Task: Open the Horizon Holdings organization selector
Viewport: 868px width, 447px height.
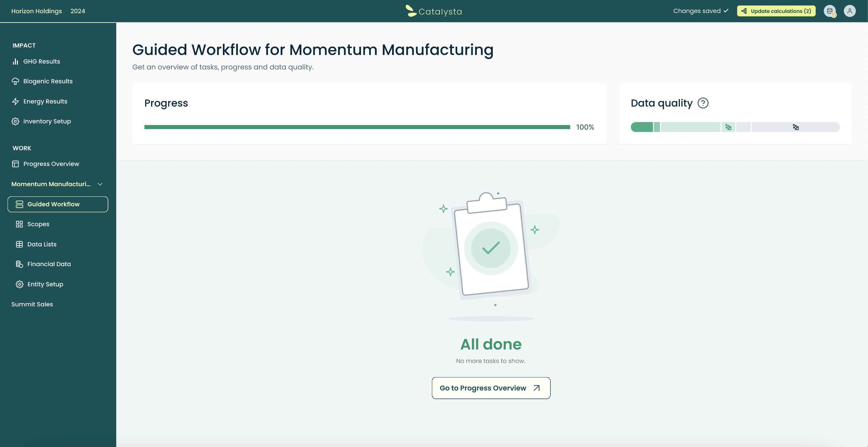Action: 36,11
